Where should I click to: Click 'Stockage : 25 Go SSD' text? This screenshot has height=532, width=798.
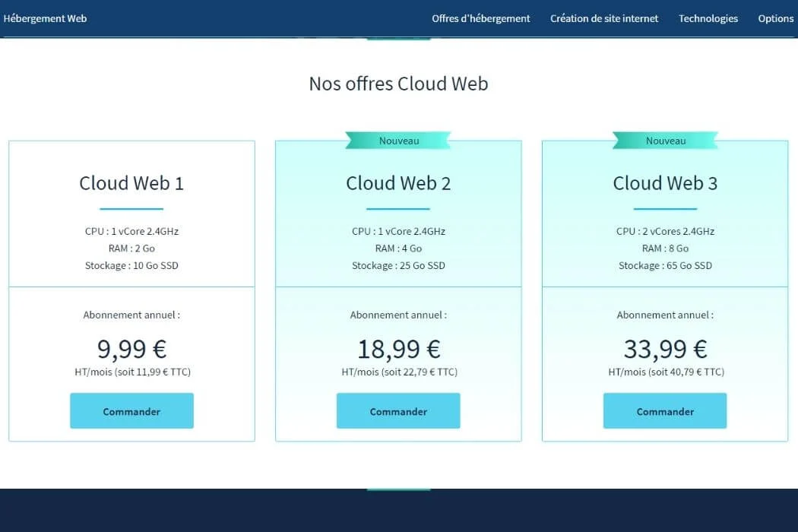point(398,265)
